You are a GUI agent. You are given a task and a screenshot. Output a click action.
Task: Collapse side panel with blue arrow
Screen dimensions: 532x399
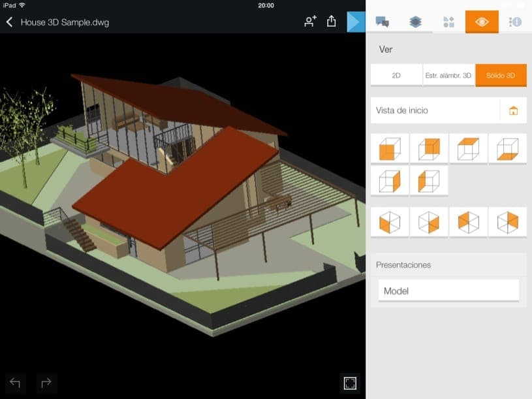354,22
